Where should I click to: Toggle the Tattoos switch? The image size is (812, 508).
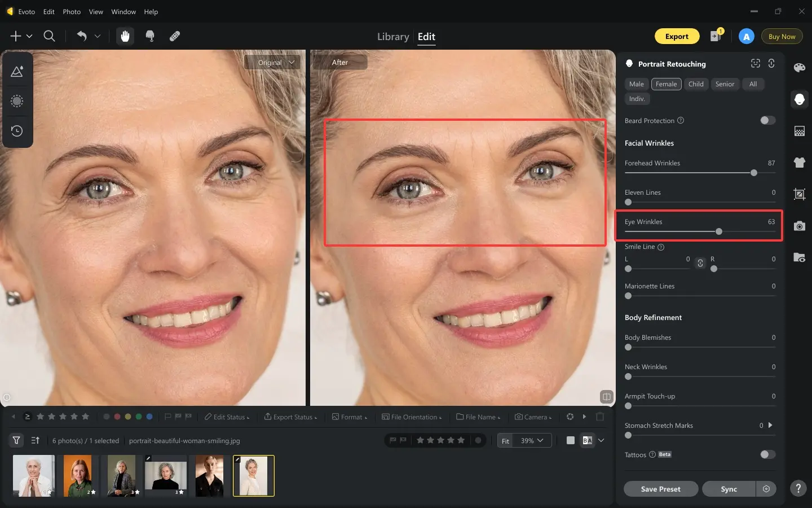[767, 454]
